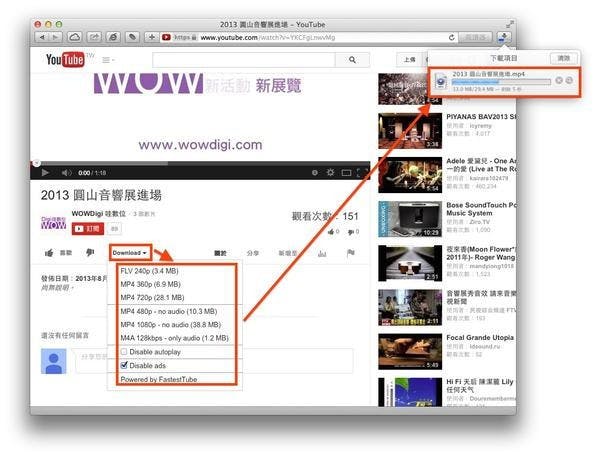Click the Clear button in downloads popover
This screenshot has height=457, width=600.
coord(563,58)
